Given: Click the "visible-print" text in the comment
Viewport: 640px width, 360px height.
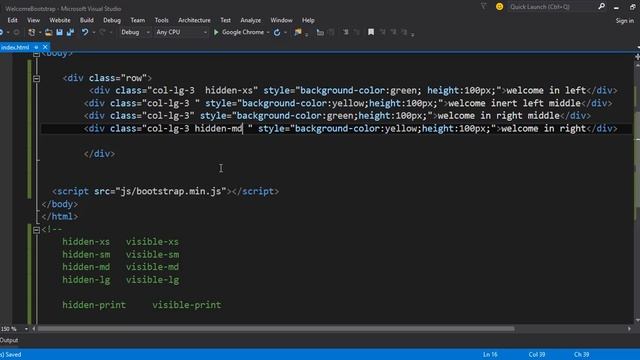Looking at the screenshot, I should tap(187, 305).
